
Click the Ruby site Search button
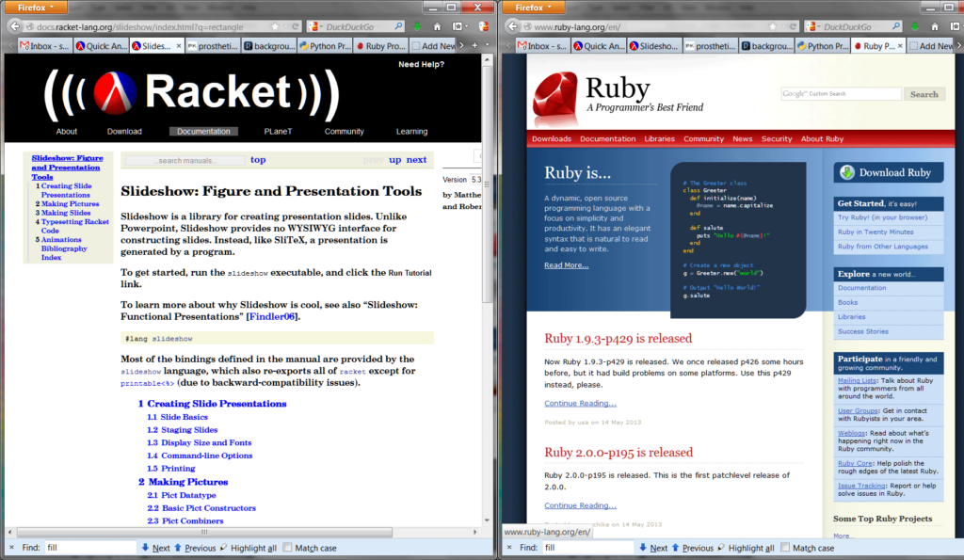click(x=924, y=94)
